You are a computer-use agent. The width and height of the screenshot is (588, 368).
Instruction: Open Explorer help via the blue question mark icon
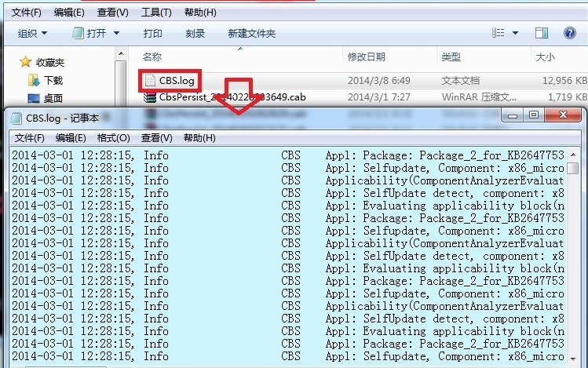coord(570,33)
